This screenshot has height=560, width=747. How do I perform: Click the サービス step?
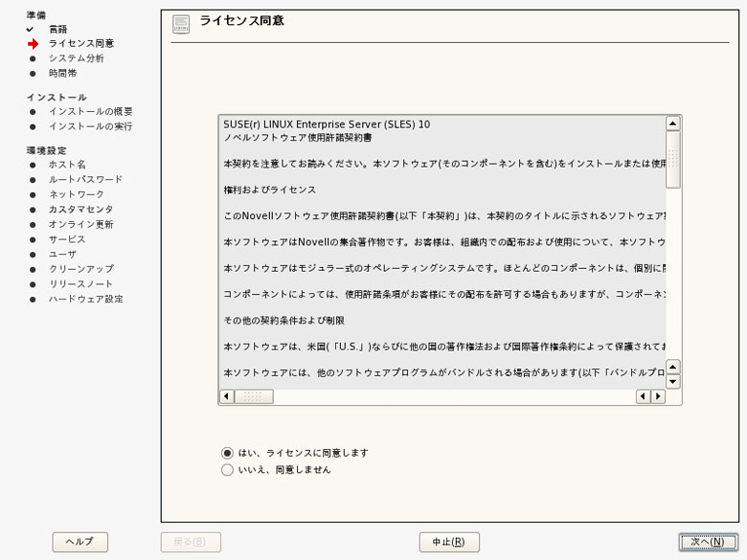pyautogui.click(x=67, y=239)
